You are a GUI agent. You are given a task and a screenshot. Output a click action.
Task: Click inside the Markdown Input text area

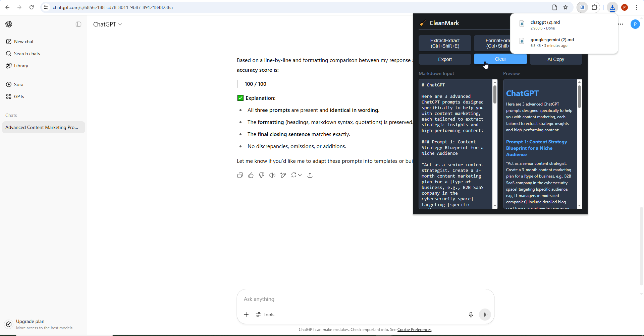click(x=455, y=144)
